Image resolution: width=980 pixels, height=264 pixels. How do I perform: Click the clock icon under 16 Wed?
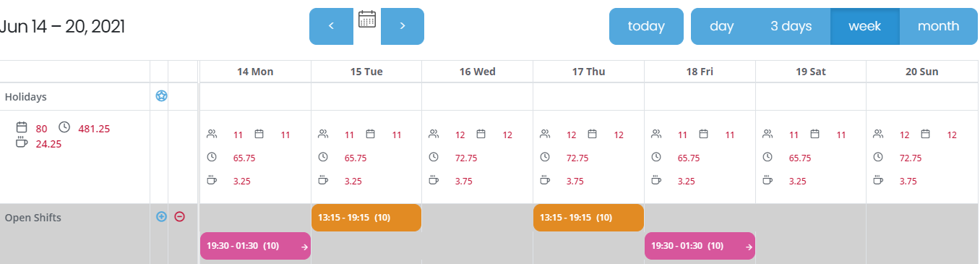[434, 157]
